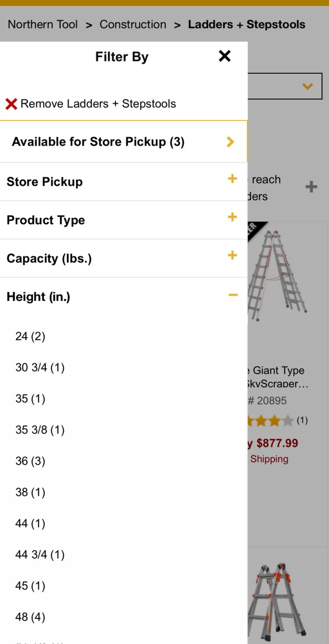Click the red X remove filter icon
The image size is (329, 644).
[11, 104]
